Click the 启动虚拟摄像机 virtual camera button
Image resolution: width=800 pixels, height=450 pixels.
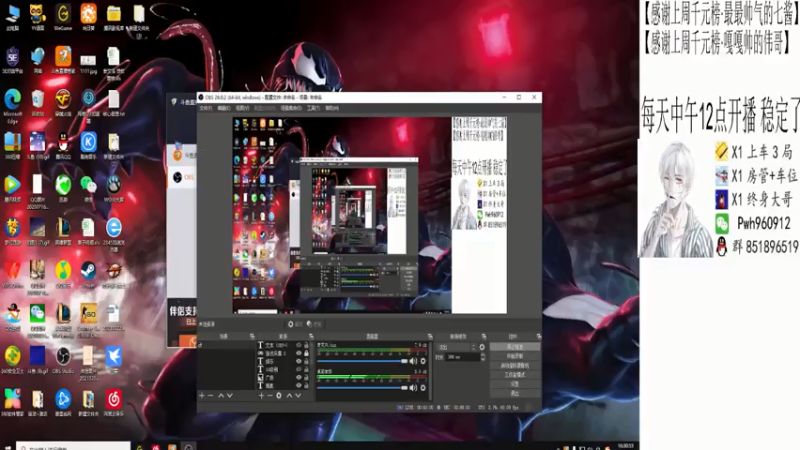(x=515, y=365)
